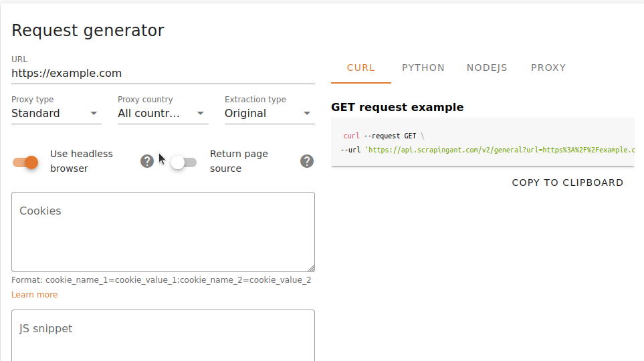Click inside the Cookies text area
This screenshot has height=361, width=644.
pos(163,234)
